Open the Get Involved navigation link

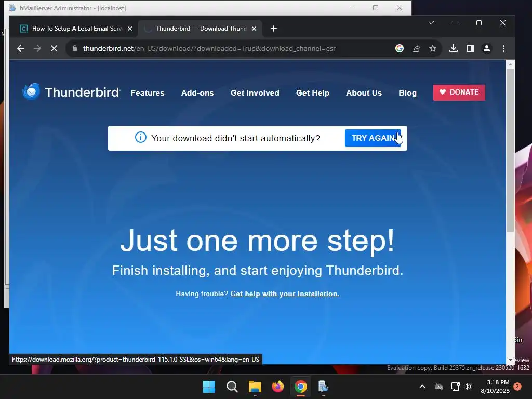pos(255,93)
